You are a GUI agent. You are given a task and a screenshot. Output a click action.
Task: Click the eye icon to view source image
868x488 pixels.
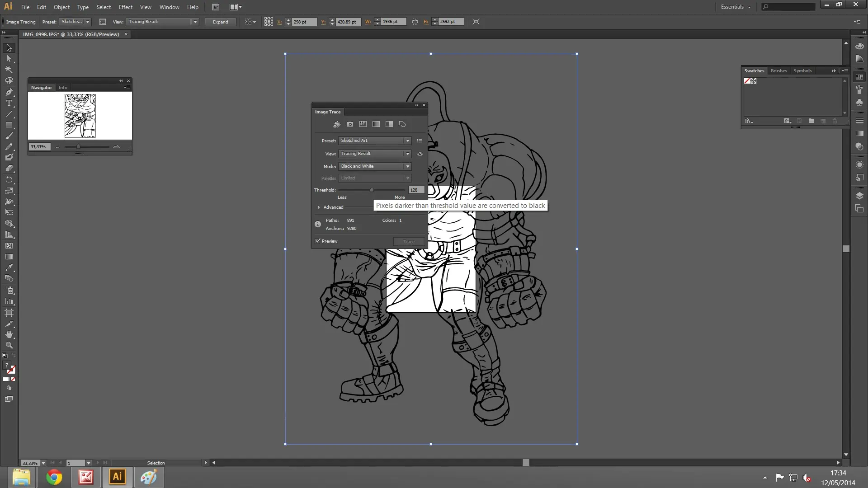point(420,154)
